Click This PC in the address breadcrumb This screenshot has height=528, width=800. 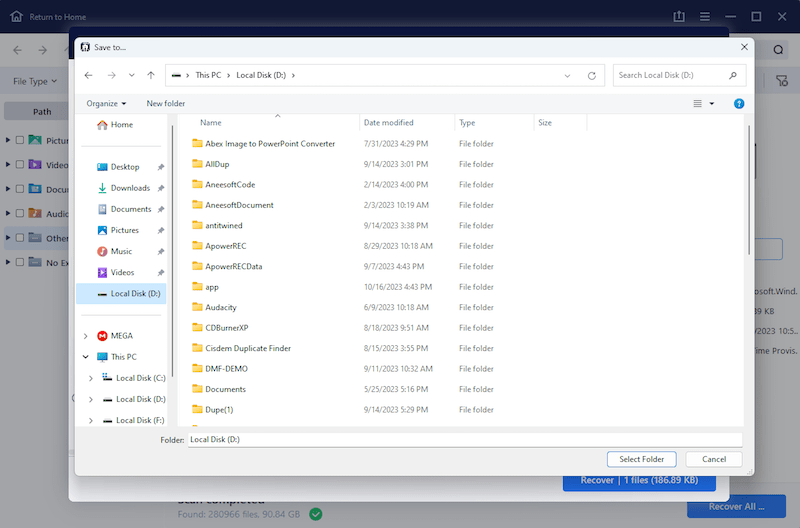tap(208, 75)
